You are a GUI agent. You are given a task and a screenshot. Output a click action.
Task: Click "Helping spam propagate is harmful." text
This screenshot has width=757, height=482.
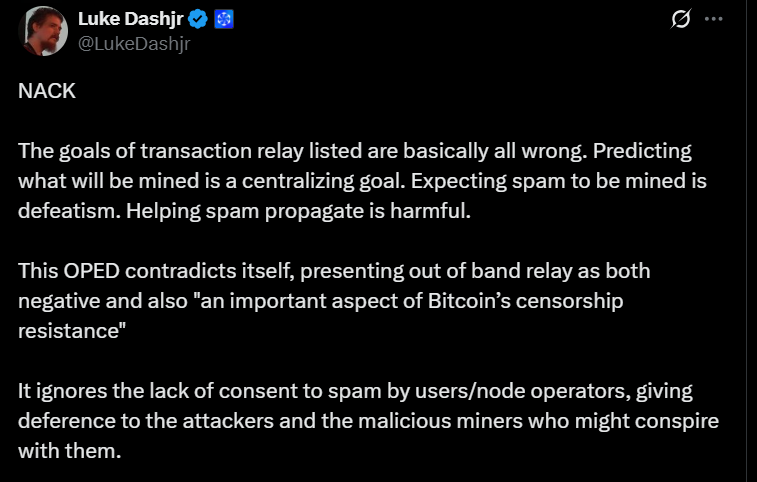[x=298, y=211]
